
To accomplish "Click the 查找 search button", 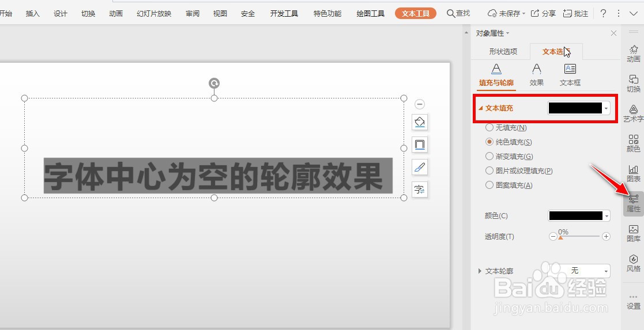I will 458,14.
